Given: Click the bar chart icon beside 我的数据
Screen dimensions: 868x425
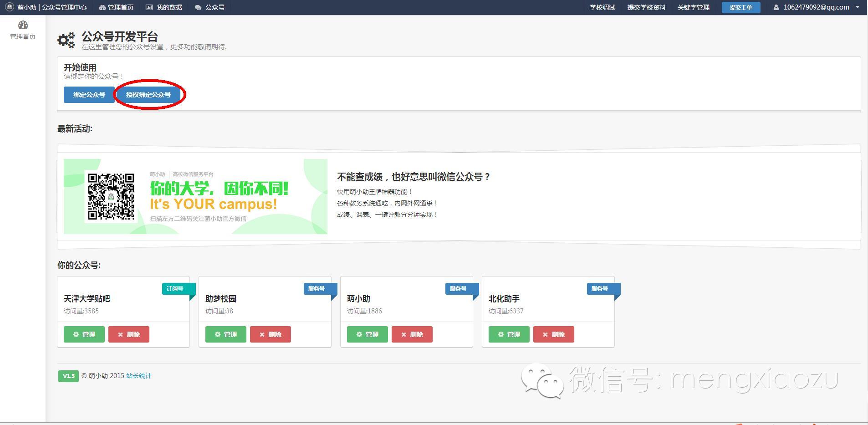Looking at the screenshot, I should (x=149, y=7).
